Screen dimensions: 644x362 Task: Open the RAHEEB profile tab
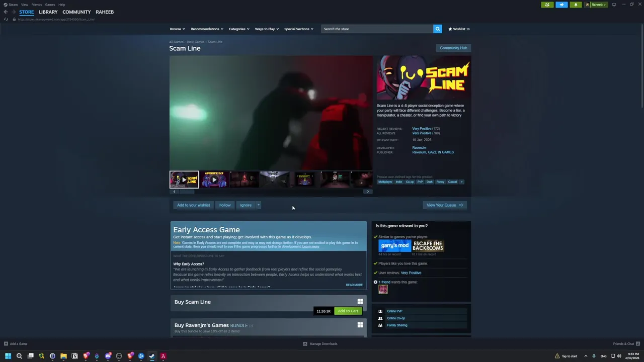click(x=105, y=12)
